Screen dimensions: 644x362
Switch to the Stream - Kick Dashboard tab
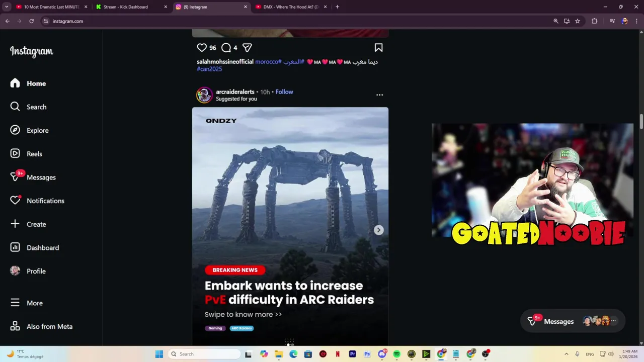point(126,7)
